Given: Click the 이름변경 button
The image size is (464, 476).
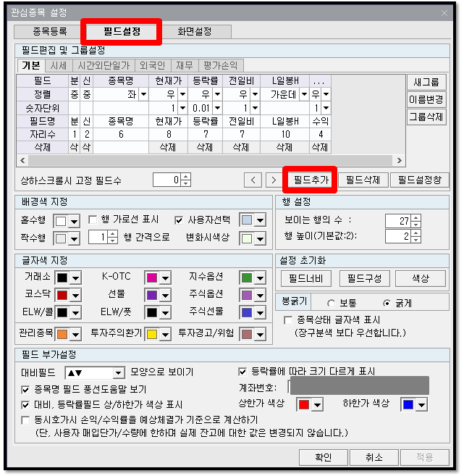Looking at the screenshot, I should (x=426, y=99).
